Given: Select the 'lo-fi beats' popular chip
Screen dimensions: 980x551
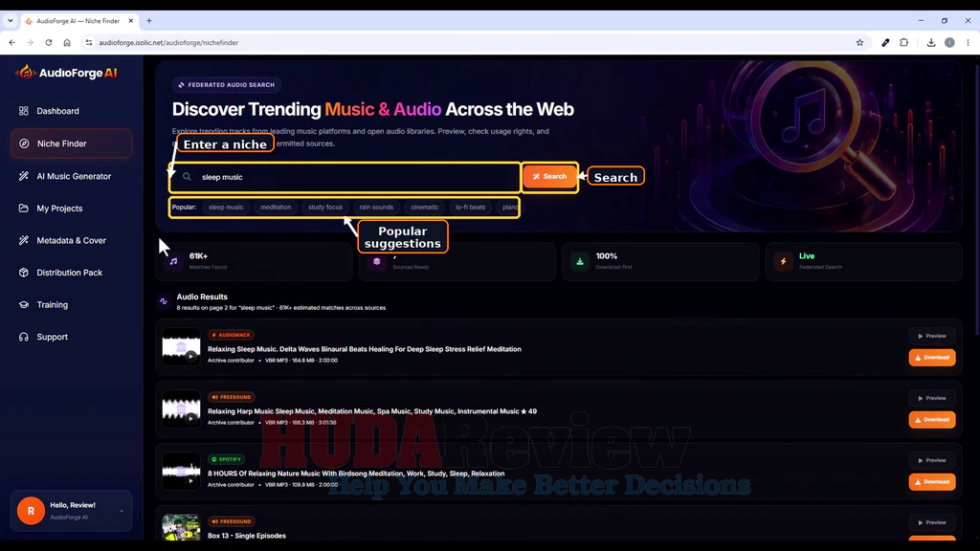Looking at the screenshot, I should 470,208.
